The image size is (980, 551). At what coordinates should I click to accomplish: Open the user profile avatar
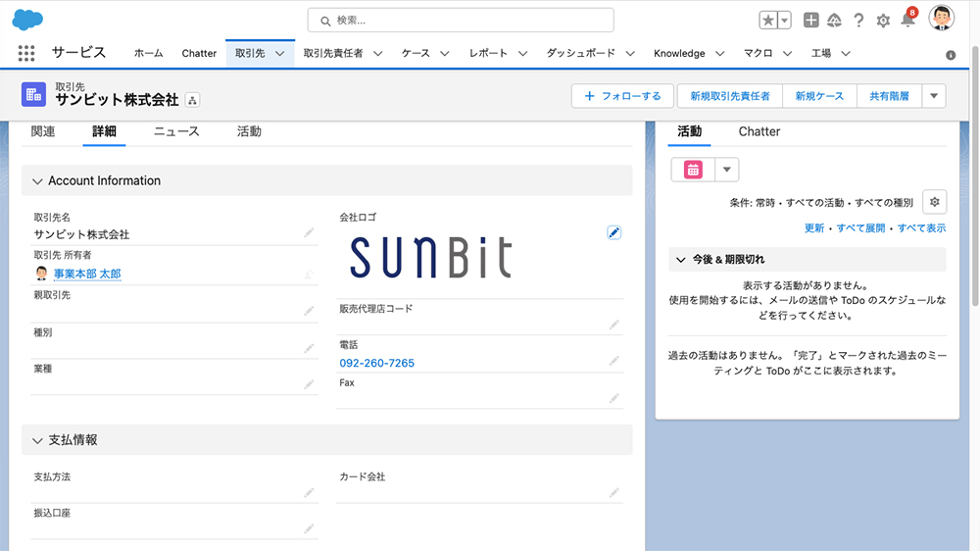[x=941, y=18]
